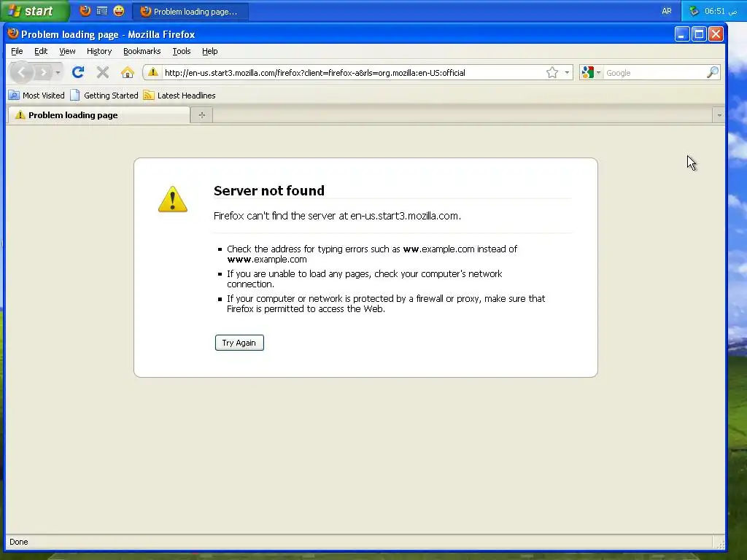This screenshot has height=560, width=747.
Task: Click the Server not found heading
Action: tap(268, 190)
